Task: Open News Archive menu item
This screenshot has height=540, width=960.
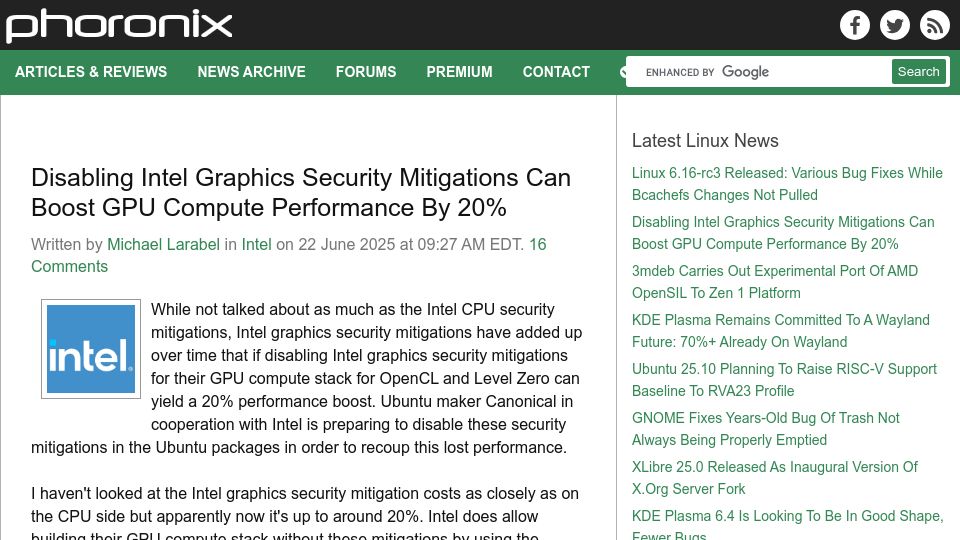Action: click(251, 72)
